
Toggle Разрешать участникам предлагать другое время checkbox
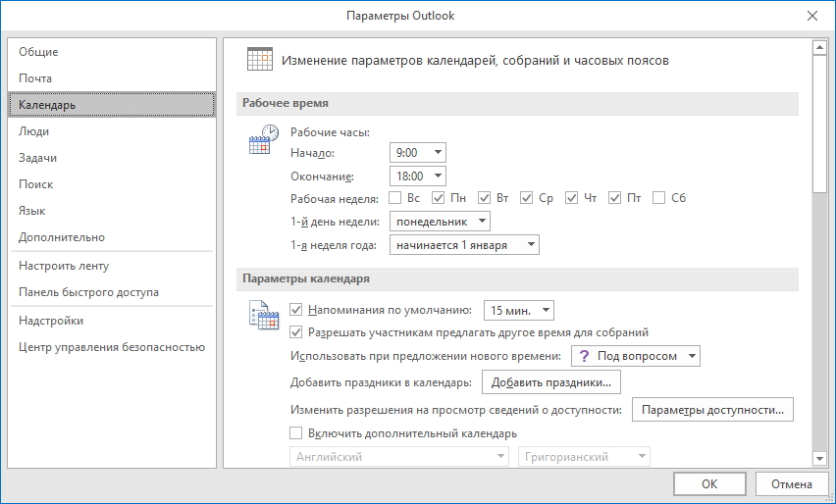(296, 332)
